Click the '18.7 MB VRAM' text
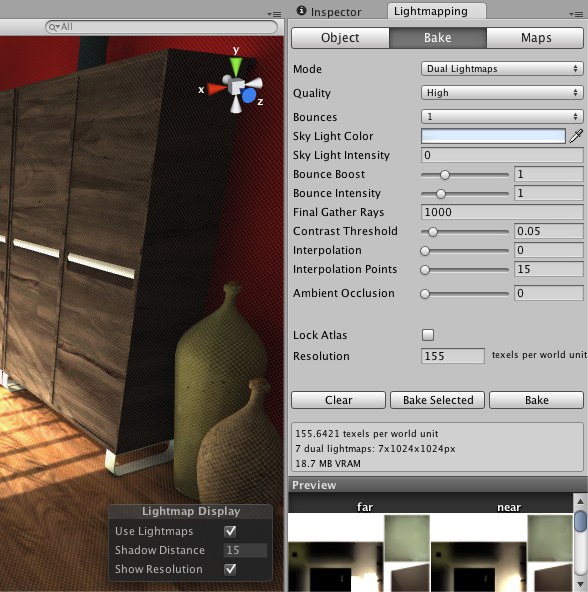The image size is (588, 592). tap(328, 463)
